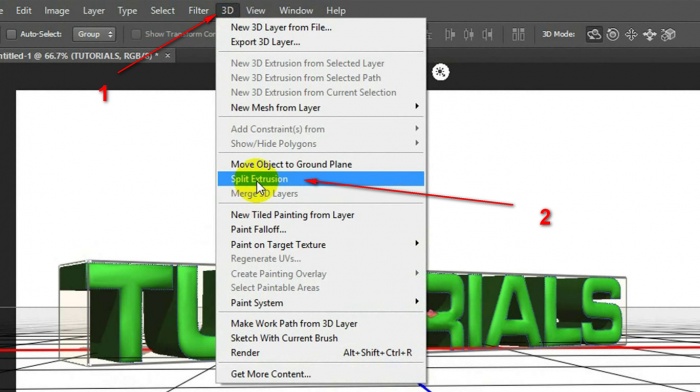Open the Select menu
Viewport: 700px width, 392px height.
pyautogui.click(x=162, y=10)
